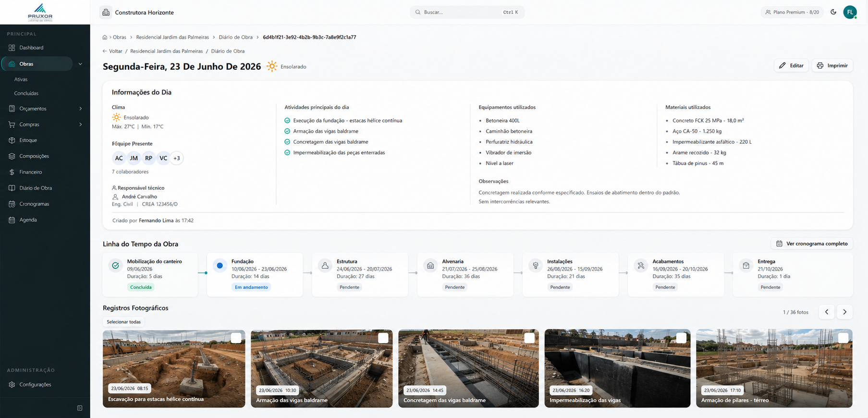Image resolution: width=868 pixels, height=418 pixels.
Task: Click the RP team member avatar
Action: (x=149, y=158)
